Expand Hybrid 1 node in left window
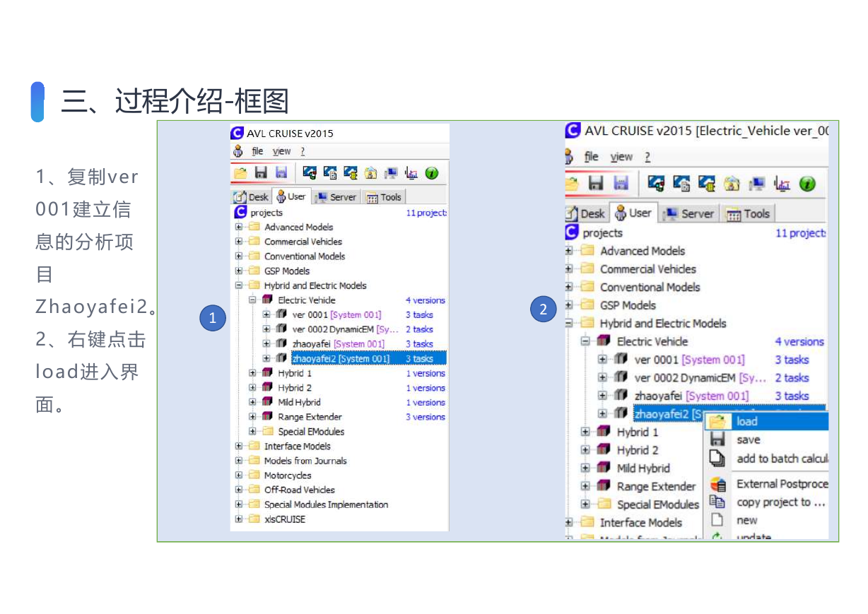868x614 pixels. point(252,373)
